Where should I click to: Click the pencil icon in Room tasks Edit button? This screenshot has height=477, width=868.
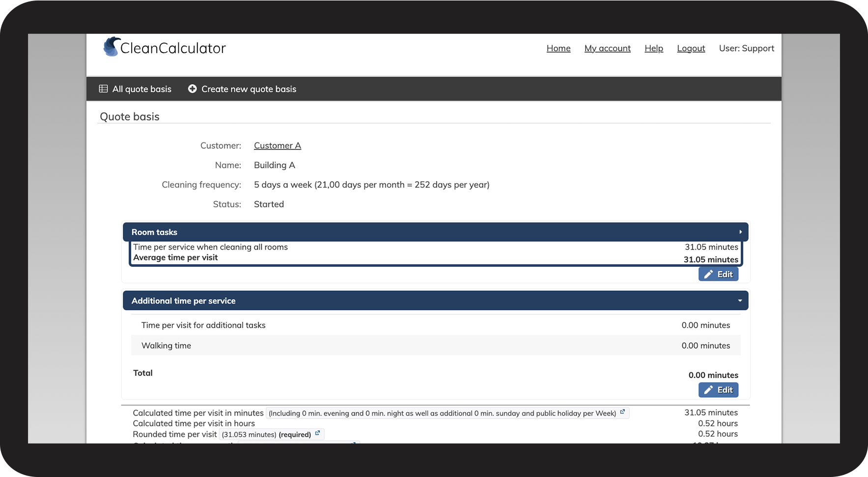point(708,275)
